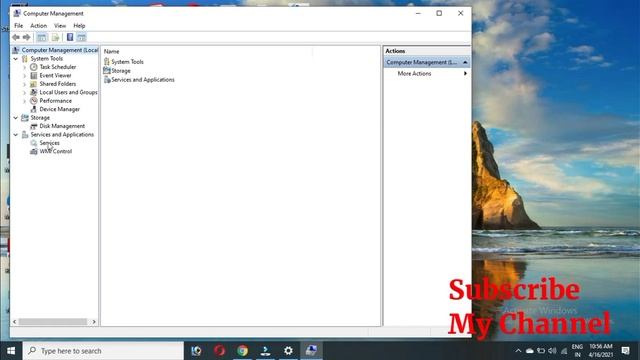Toggle Show/Hide Action Pane toolbar icon
This screenshot has width=640, height=360.
(81, 38)
